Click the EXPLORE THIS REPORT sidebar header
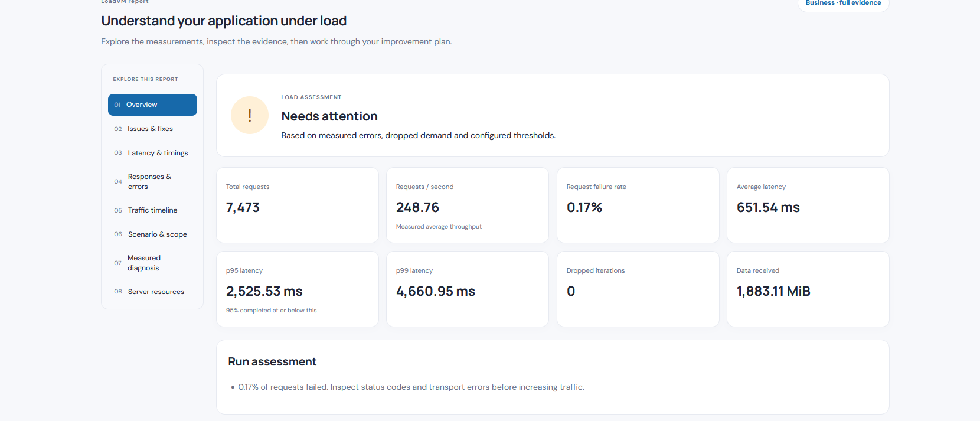 [145, 79]
